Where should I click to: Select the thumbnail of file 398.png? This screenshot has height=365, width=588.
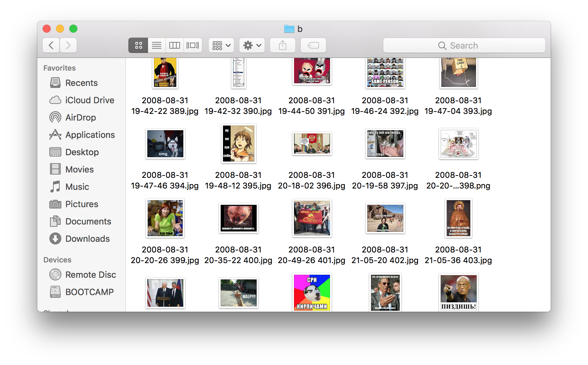coord(459,144)
